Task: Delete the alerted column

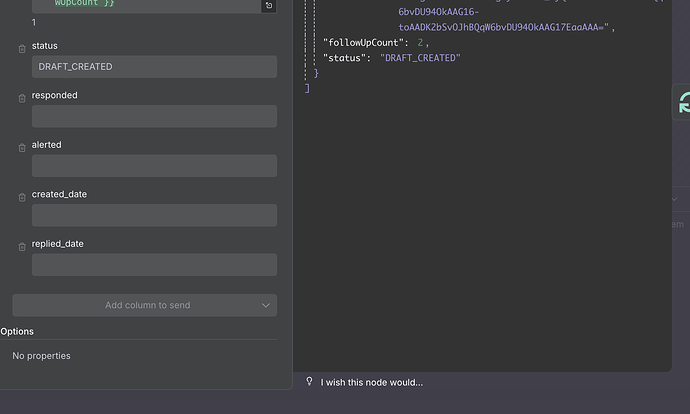Action: click(x=22, y=148)
